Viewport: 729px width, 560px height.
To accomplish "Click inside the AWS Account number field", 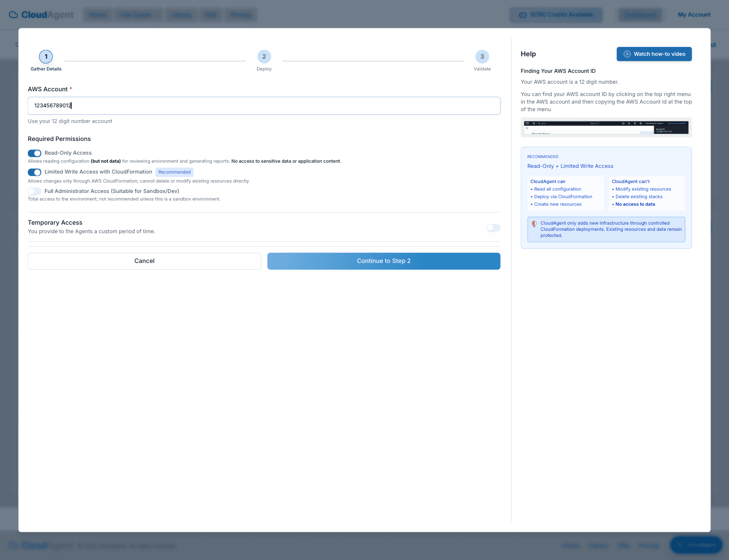I will point(264,105).
